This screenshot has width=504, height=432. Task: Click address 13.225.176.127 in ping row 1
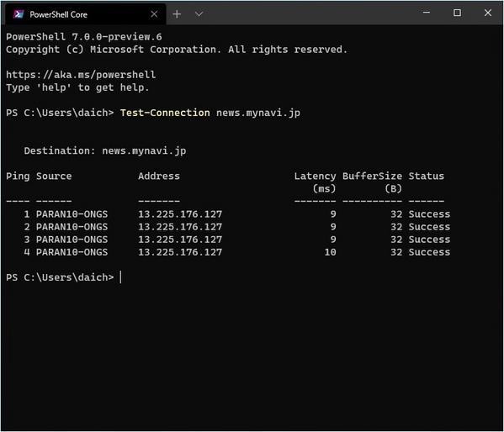point(180,214)
